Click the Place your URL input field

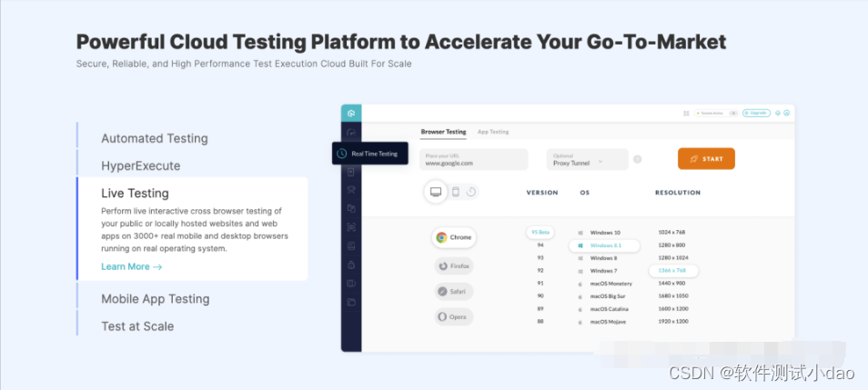coord(474,159)
